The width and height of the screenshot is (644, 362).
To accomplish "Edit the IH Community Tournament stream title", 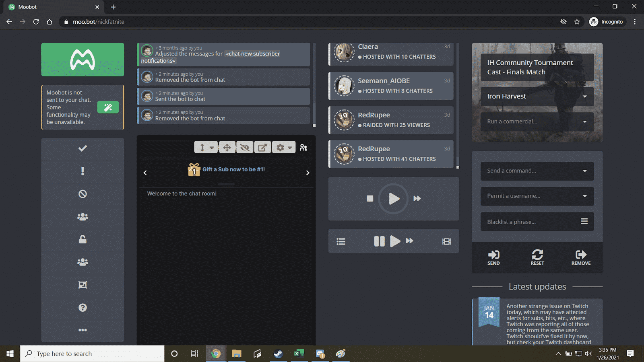I will 537,67.
